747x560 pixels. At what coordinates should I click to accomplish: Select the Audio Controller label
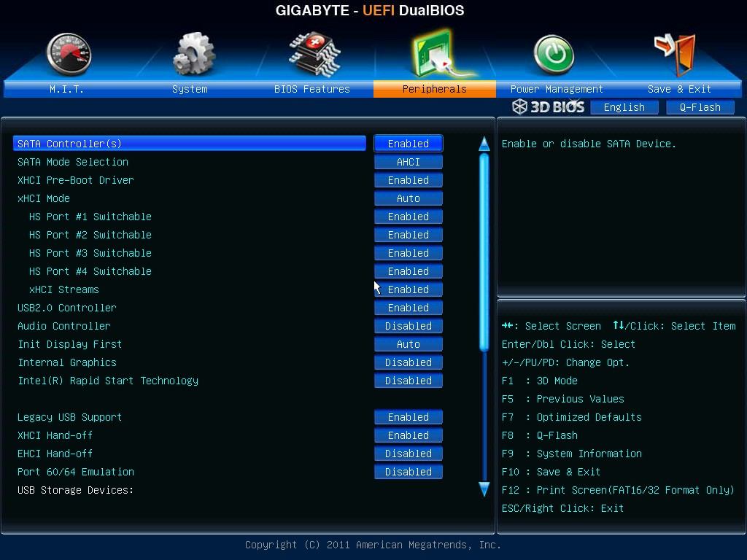point(64,326)
